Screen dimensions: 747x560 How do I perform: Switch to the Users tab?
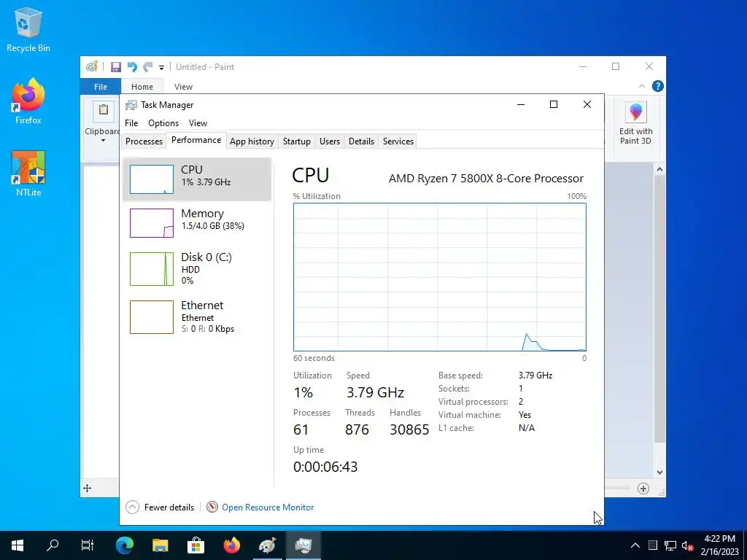pos(330,141)
